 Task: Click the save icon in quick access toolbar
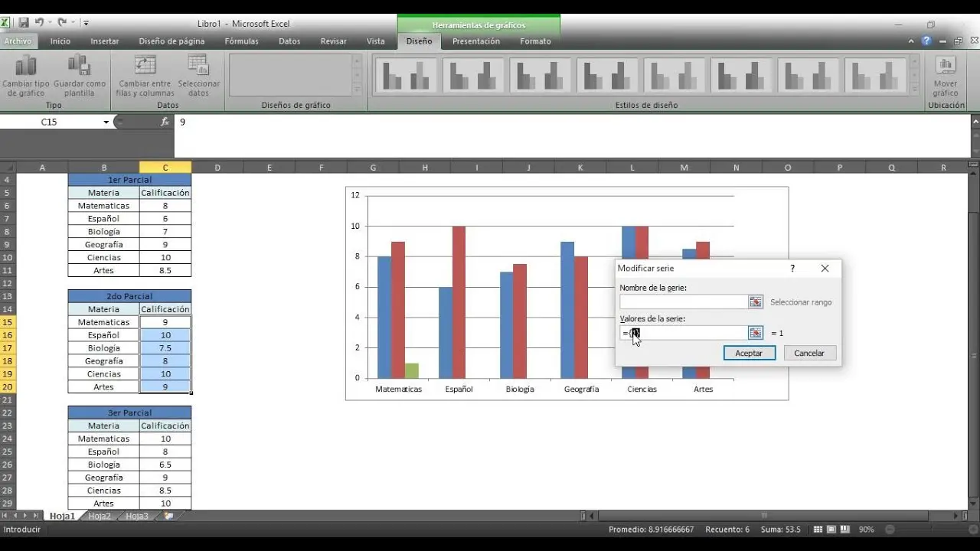24,23
